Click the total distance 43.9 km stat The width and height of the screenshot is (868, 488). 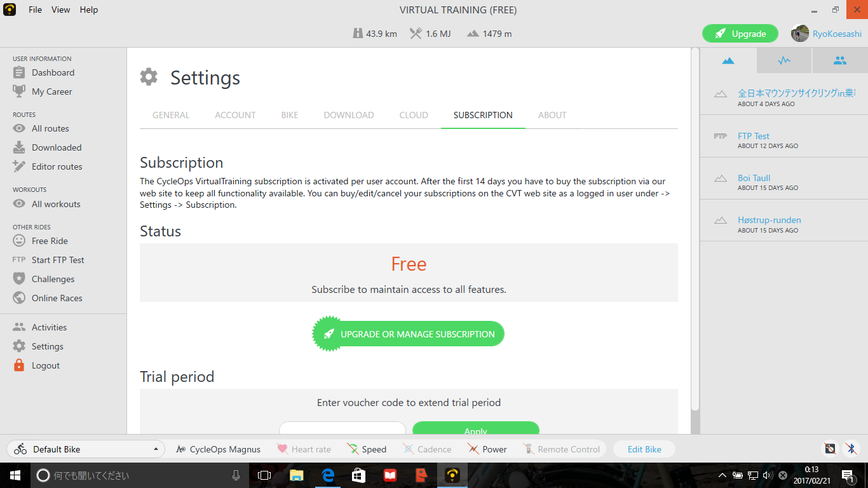pos(375,34)
